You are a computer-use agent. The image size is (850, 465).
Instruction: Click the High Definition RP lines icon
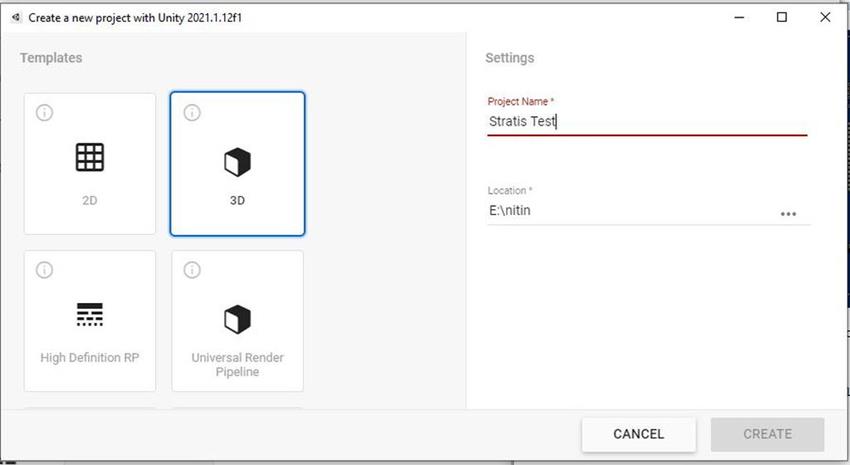point(90,314)
